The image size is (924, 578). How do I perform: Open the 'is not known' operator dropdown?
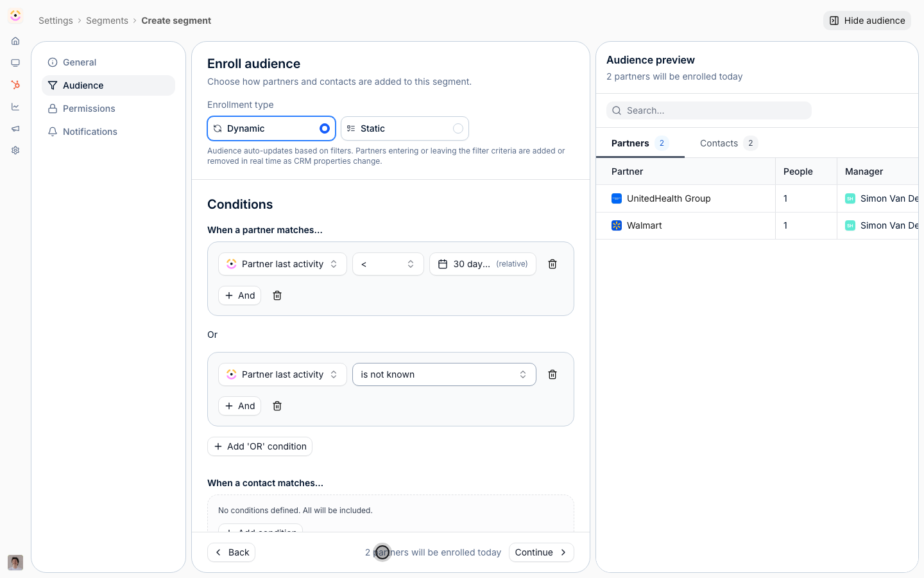click(x=444, y=374)
